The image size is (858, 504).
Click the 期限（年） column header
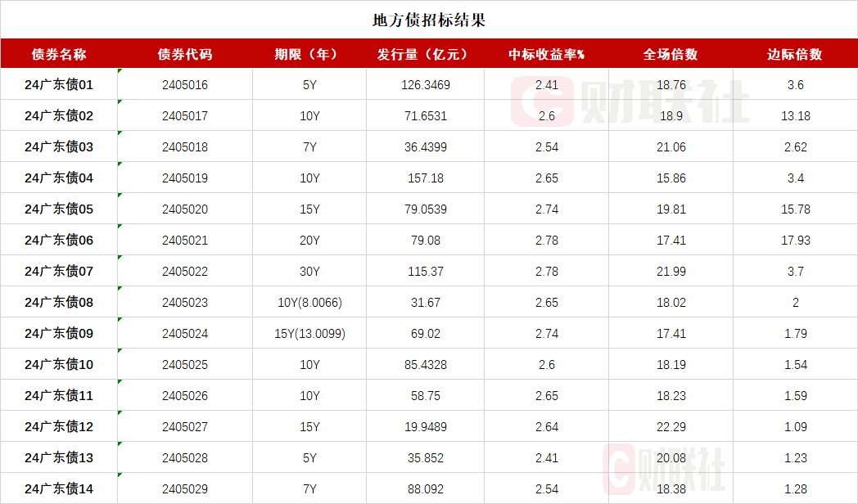309,54
